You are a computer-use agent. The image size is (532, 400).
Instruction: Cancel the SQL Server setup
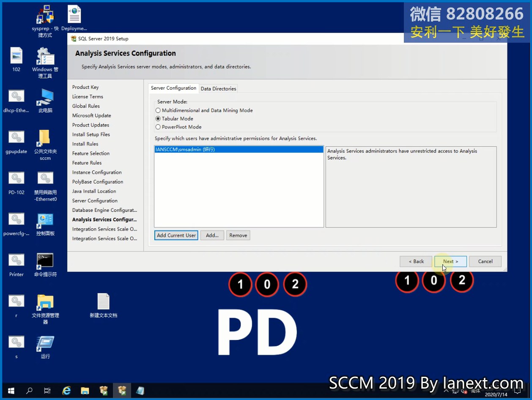point(485,261)
